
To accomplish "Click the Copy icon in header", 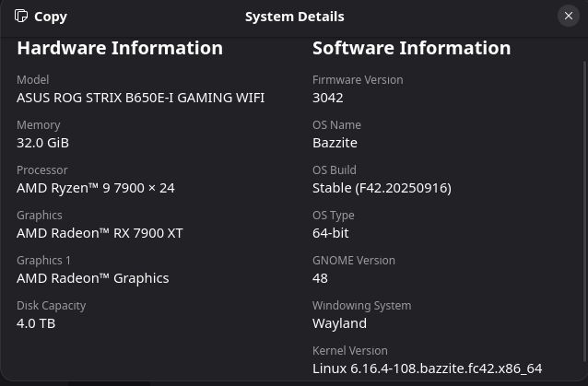I will [21, 16].
